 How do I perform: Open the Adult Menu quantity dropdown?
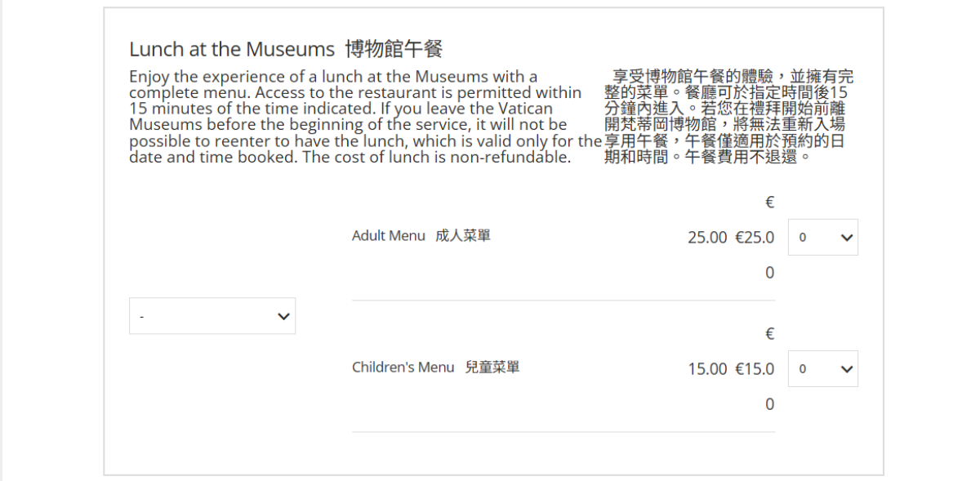pos(822,238)
